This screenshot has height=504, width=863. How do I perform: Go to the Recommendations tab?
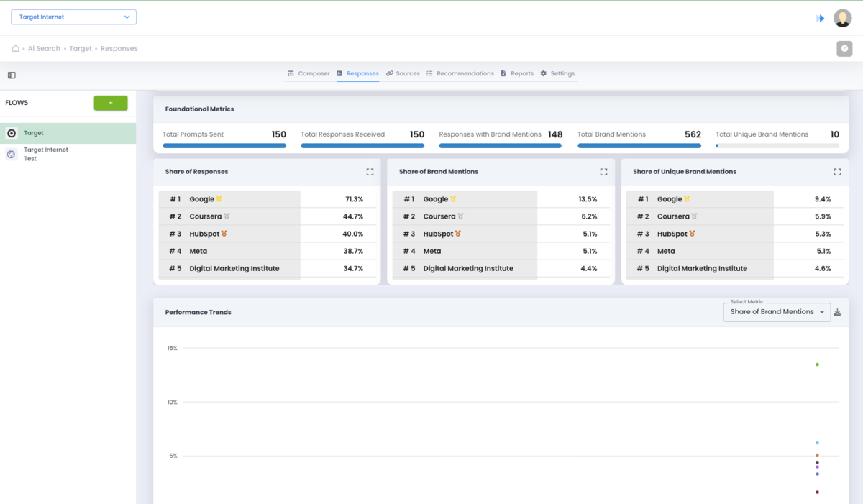coord(460,73)
